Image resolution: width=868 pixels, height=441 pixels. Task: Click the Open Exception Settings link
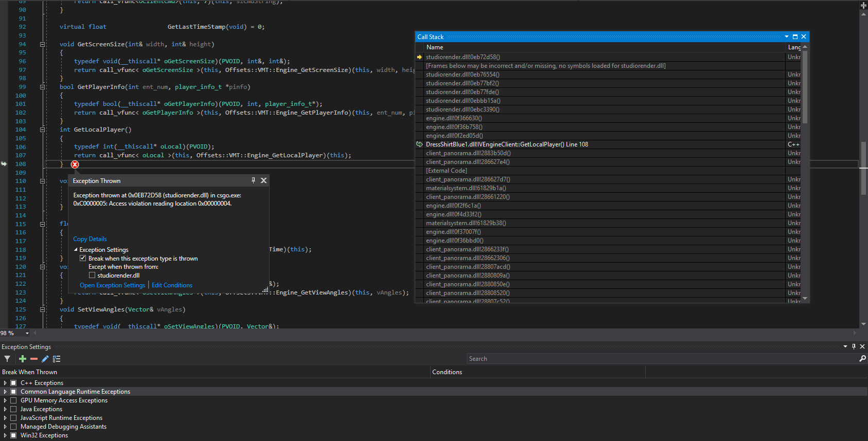point(112,285)
